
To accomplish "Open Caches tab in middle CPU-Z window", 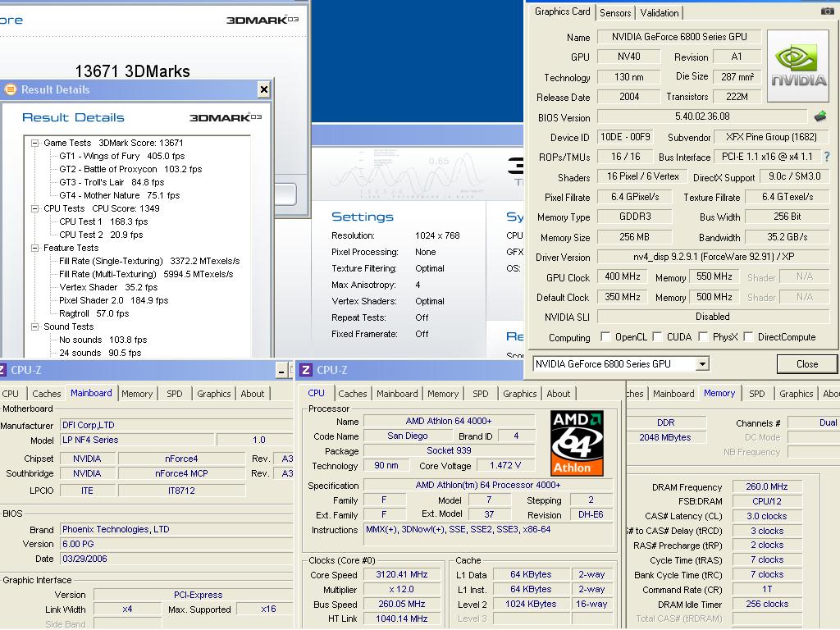I will point(353,394).
